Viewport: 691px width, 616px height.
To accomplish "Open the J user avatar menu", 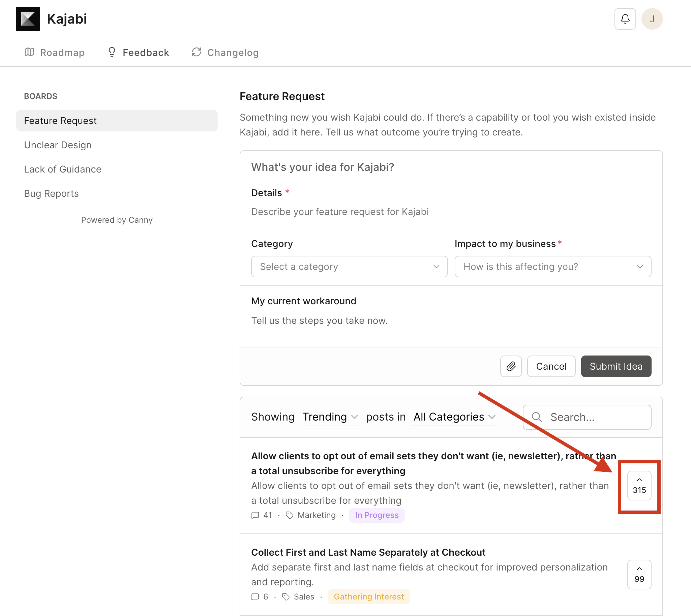I will tap(652, 19).
